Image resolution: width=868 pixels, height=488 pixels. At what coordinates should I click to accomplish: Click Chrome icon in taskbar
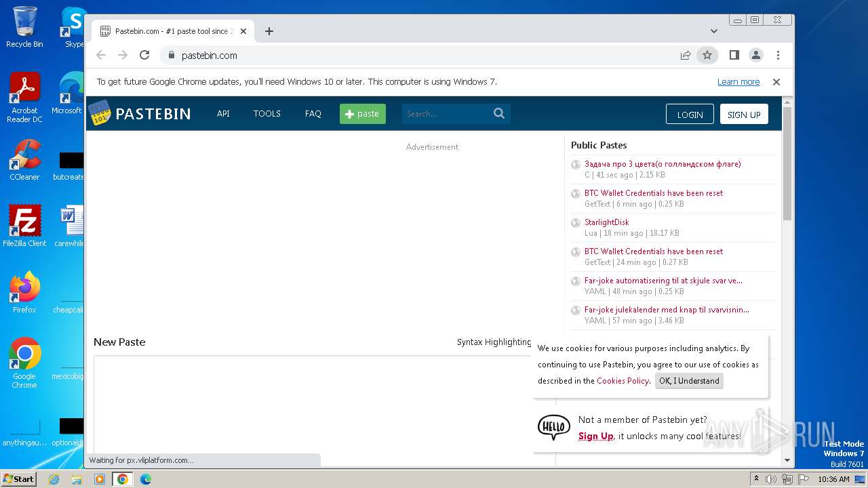click(123, 479)
